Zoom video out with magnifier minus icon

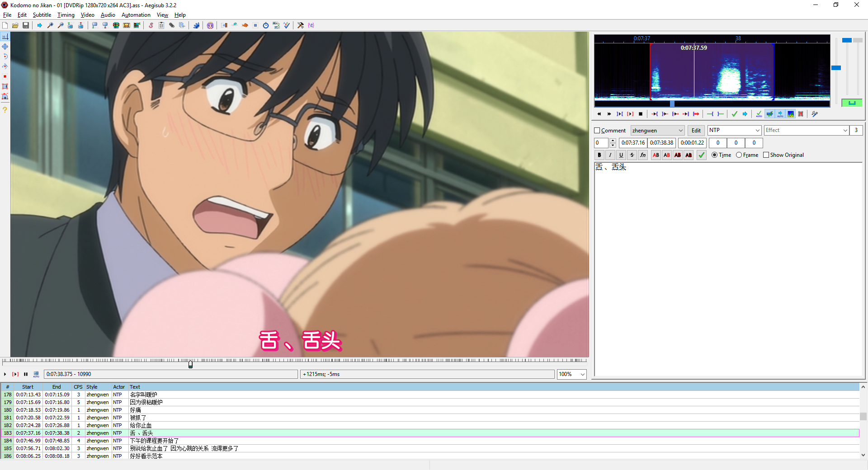point(61,25)
